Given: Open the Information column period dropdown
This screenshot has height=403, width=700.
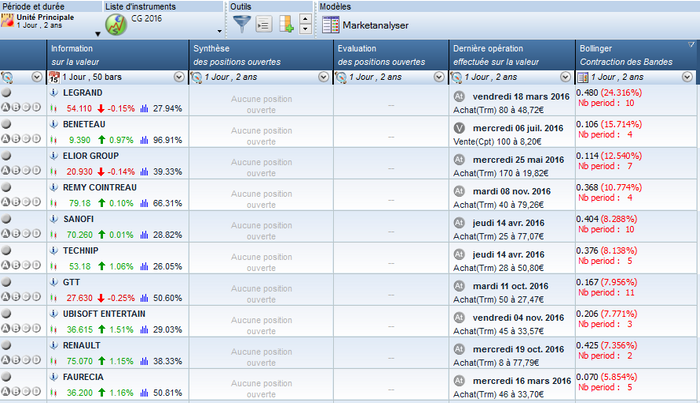Looking at the screenshot, I should pos(179,77).
